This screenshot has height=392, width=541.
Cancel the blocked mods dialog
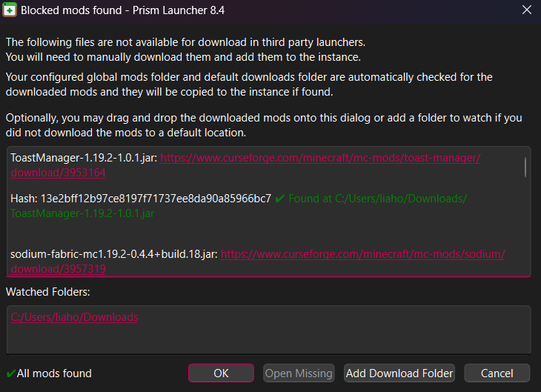coord(497,373)
